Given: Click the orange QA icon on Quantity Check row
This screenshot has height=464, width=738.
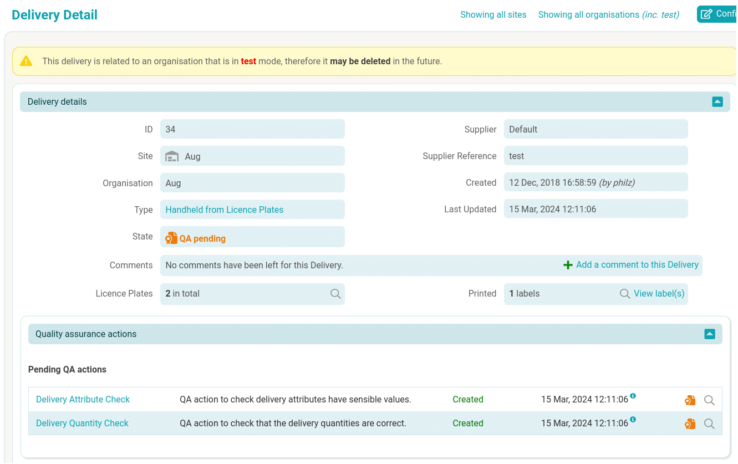Looking at the screenshot, I should pyautogui.click(x=690, y=424).
